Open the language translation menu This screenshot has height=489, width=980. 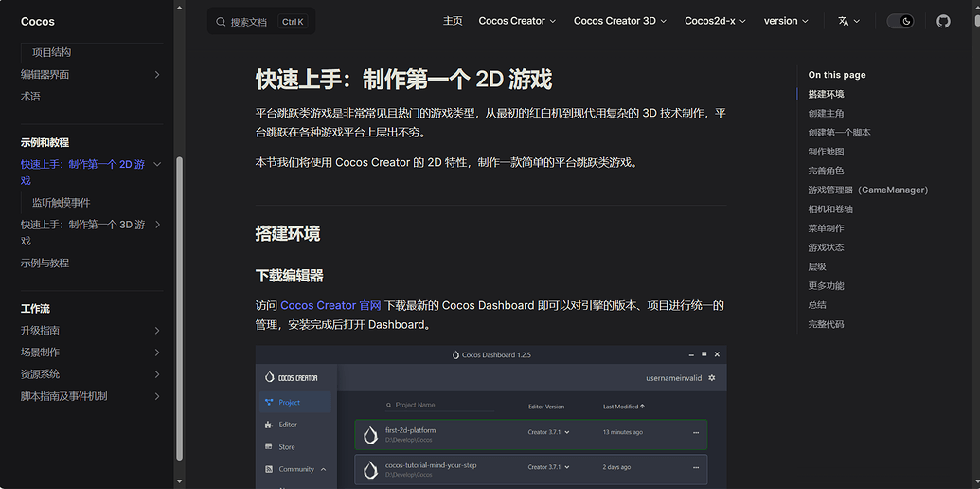pos(848,21)
